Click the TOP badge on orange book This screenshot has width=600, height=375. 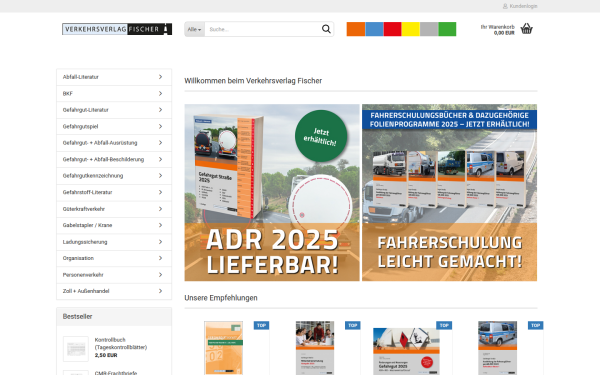pyautogui.click(x=261, y=325)
